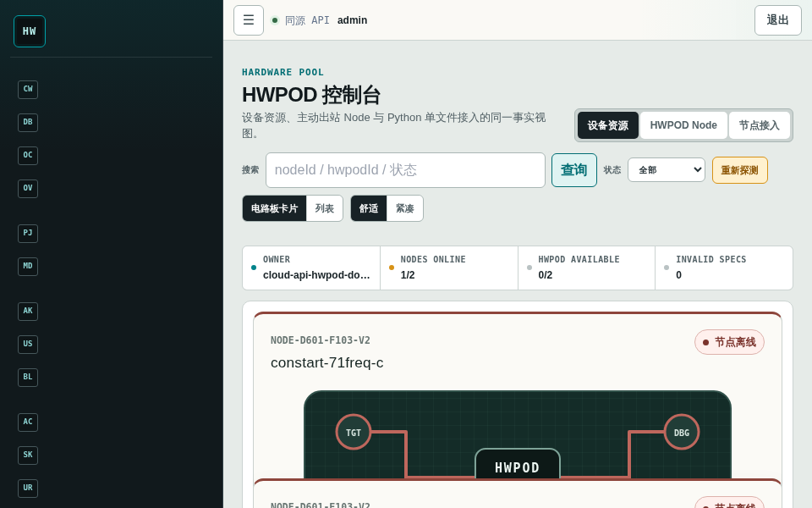
Task: Click the DBG node on board diagram
Action: point(682,432)
